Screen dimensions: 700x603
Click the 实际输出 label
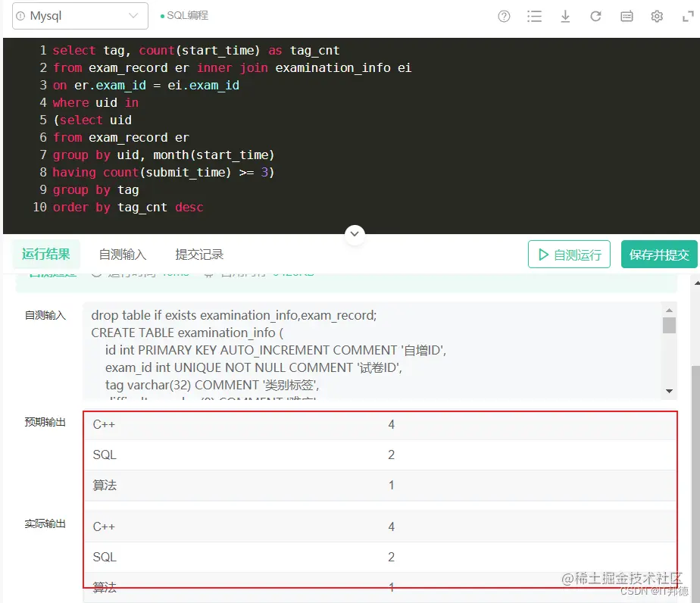point(45,523)
